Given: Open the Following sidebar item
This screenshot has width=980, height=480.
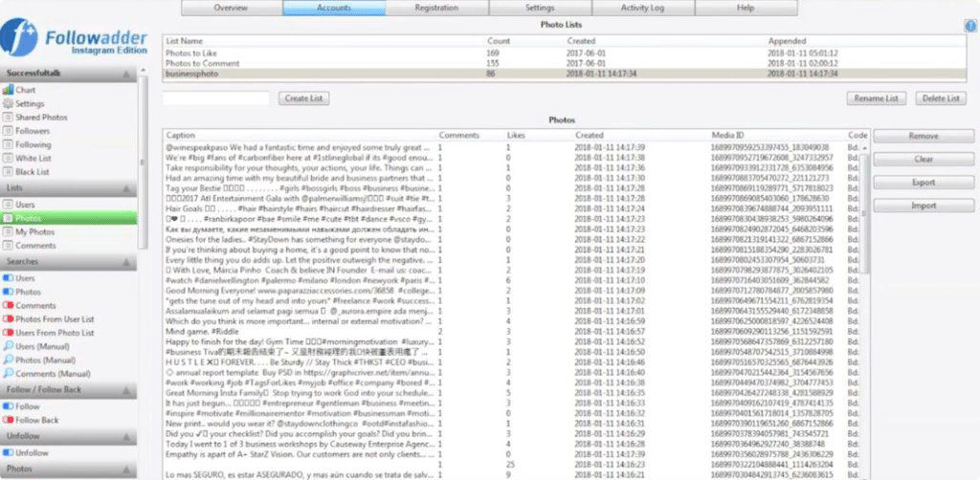Looking at the screenshot, I should coord(27,144).
